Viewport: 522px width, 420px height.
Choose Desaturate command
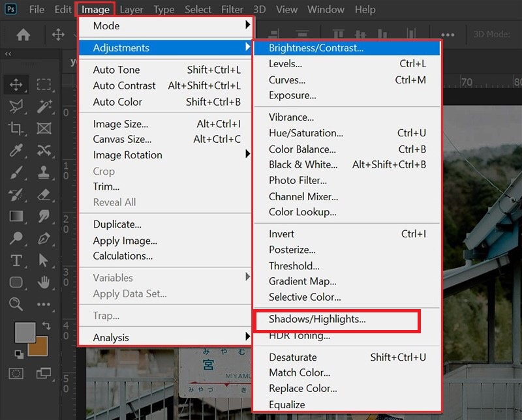(x=347, y=357)
